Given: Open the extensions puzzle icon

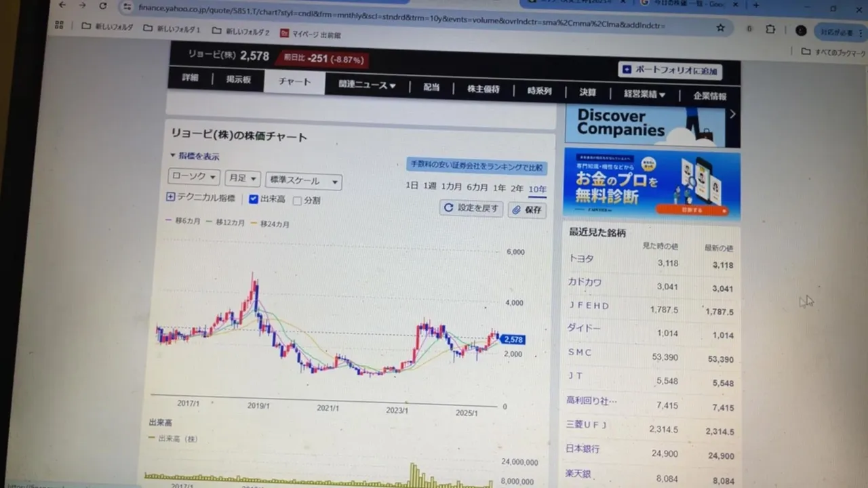Looking at the screenshot, I should click(x=770, y=29).
